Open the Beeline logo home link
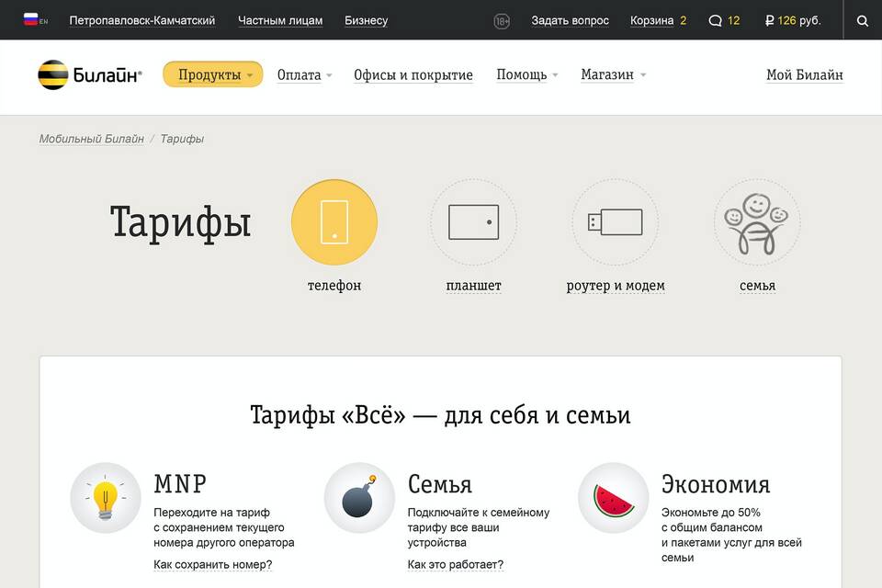882x588 pixels. coord(89,75)
